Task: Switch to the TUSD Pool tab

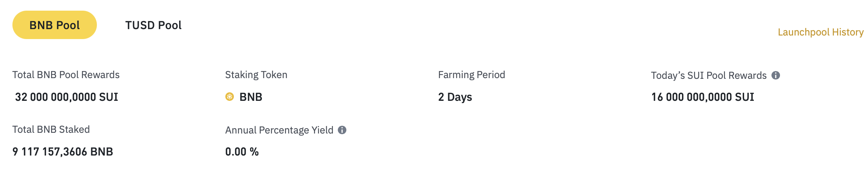Action: pos(153,25)
